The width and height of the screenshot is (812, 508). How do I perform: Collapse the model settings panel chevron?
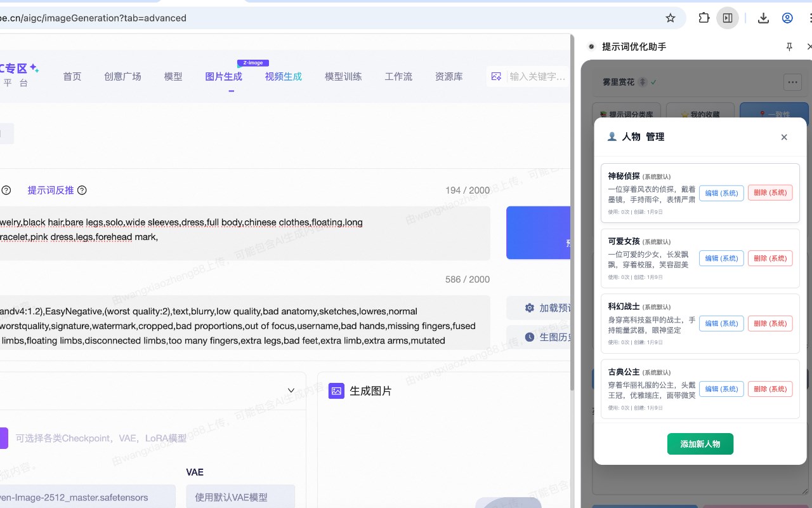pos(291,391)
